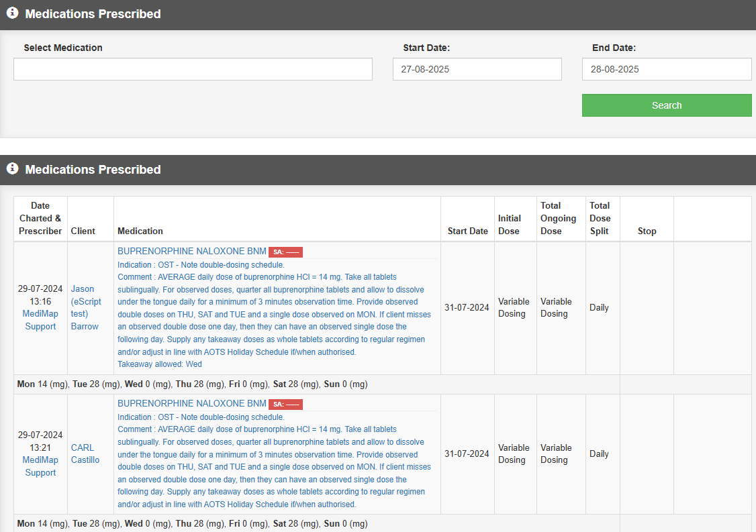The width and height of the screenshot is (756, 532).
Task: Click the Start Date column header
Action: (467, 231)
